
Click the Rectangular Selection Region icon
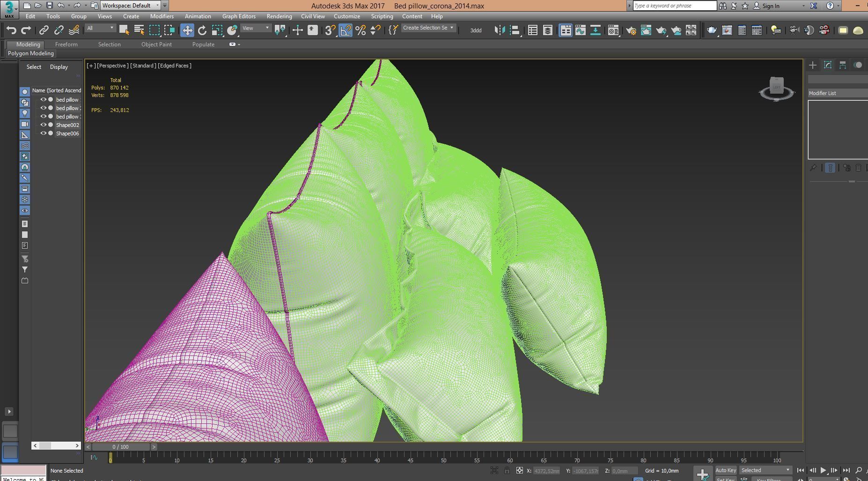154,30
